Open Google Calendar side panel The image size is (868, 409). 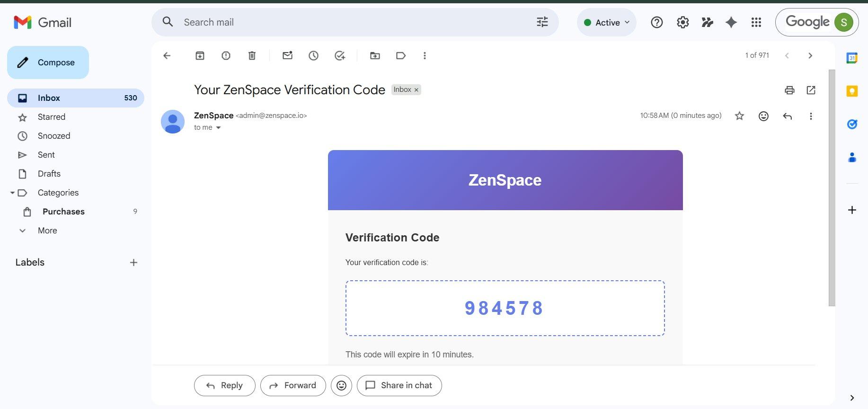[852, 58]
